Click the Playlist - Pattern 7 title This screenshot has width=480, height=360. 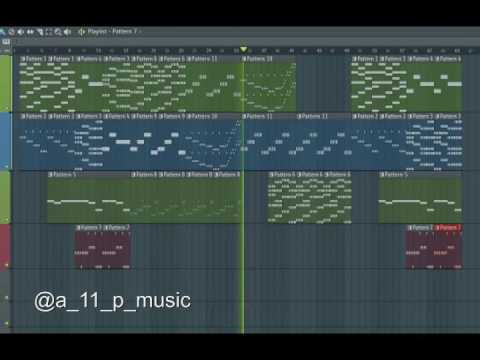coord(112,32)
